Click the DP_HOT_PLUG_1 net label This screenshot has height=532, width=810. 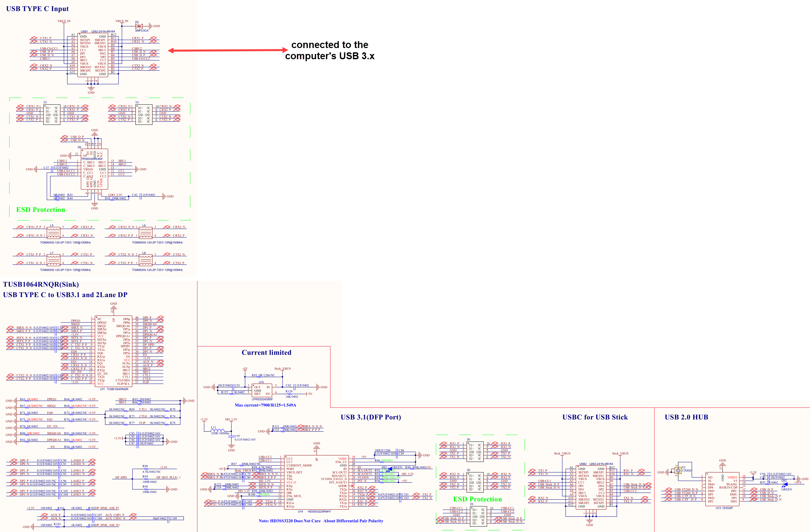168,478
